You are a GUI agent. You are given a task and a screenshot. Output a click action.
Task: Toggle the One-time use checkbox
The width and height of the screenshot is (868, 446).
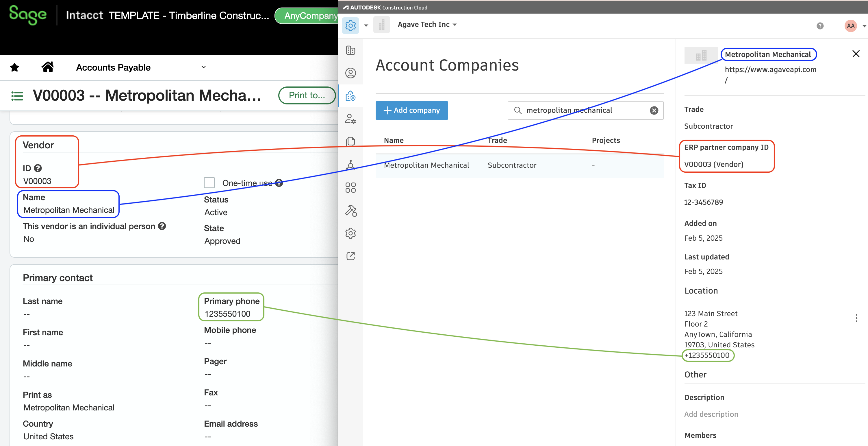point(209,183)
